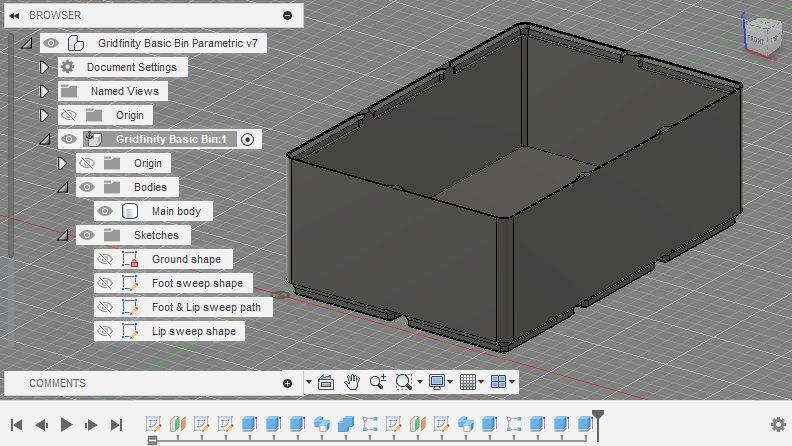The width and height of the screenshot is (792, 446).
Task: Show the Lip sweep shape sketch
Action: tap(105, 331)
